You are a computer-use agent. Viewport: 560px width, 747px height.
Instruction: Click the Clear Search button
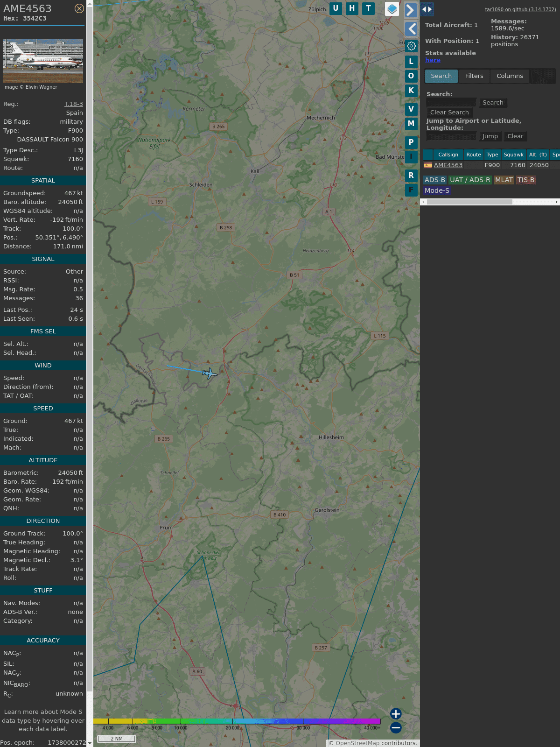click(x=449, y=113)
